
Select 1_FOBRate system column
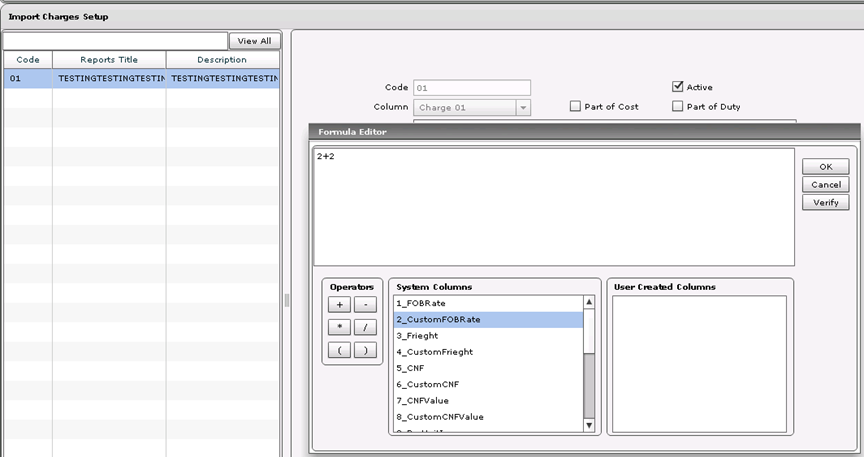coord(488,303)
